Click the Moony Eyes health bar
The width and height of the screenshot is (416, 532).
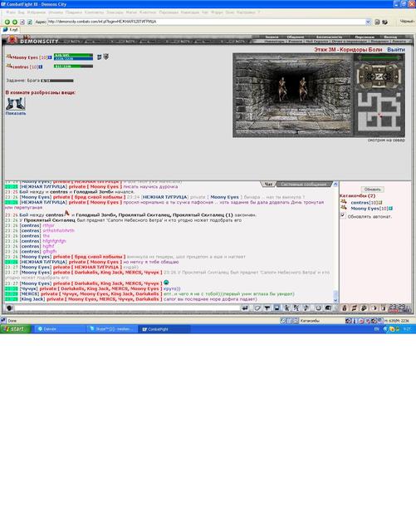click(x=73, y=55)
